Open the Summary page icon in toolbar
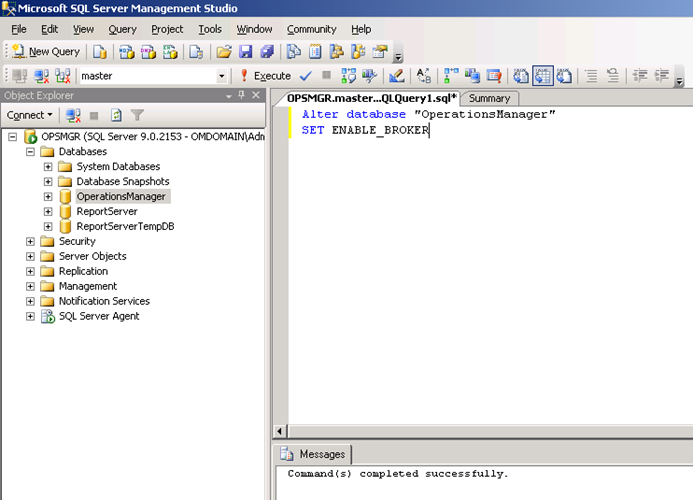 (x=315, y=52)
